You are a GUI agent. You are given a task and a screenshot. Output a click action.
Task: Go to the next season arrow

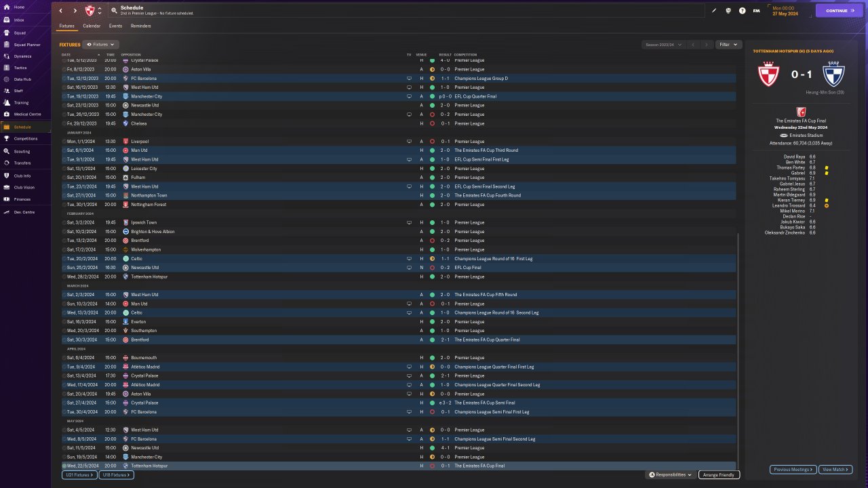click(x=707, y=45)
